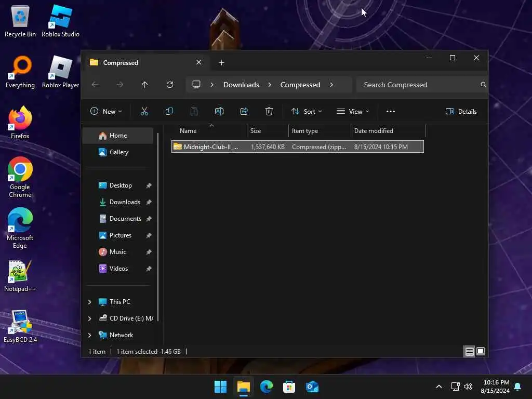Image resolution: width=532 pixels, height=399 pixels.
Task: Open Desktop in navigation pane
Action: [x=118, y=185]
